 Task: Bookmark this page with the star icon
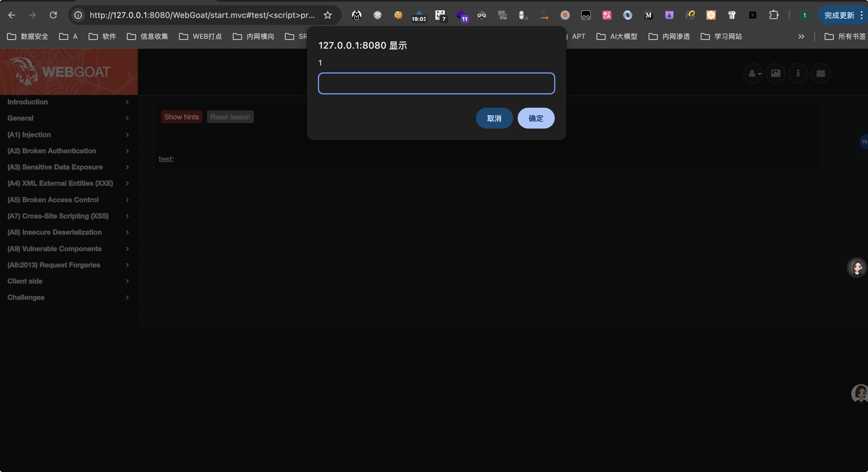coord(327,15)
